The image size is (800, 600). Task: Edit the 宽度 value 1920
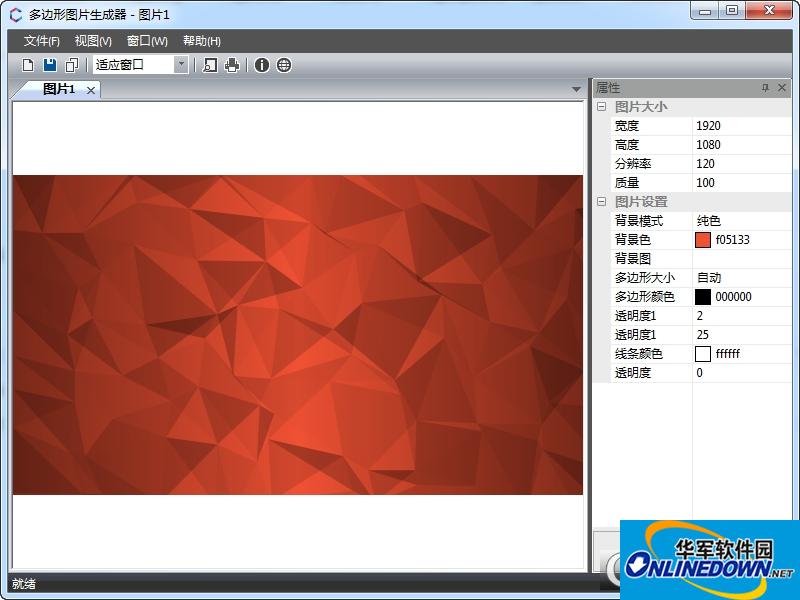coord(742,126)
